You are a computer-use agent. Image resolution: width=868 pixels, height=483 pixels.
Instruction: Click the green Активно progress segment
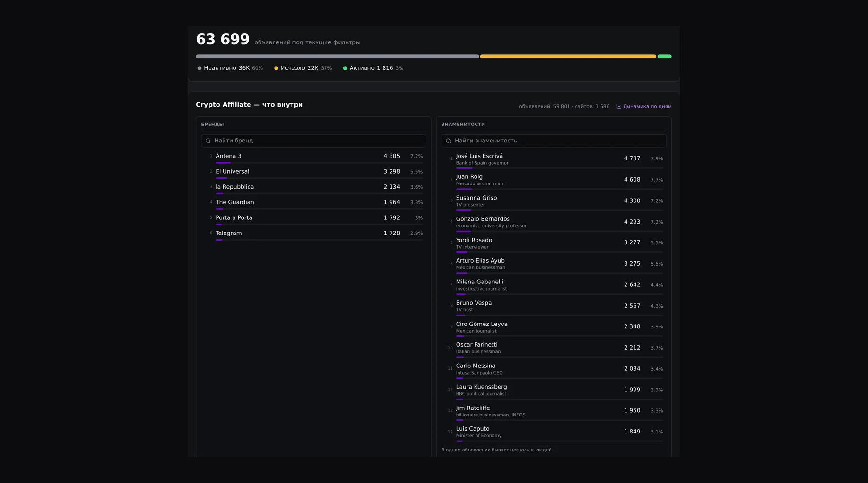[664, 57]
